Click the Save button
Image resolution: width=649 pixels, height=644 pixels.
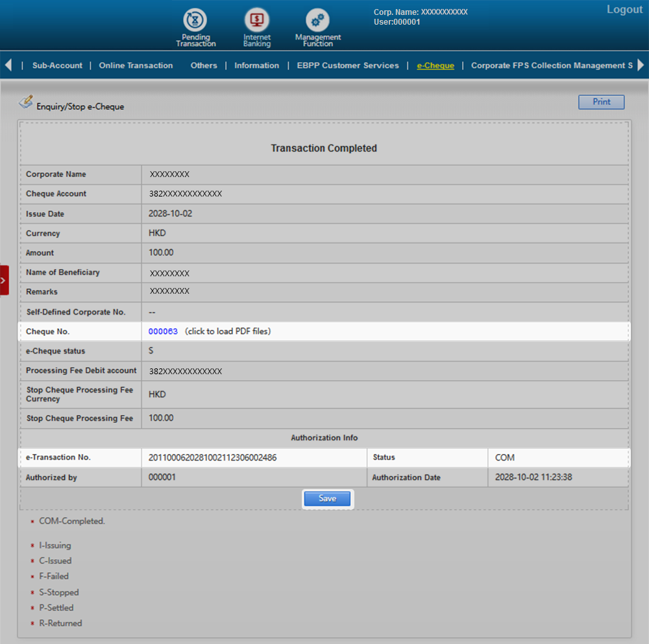tap(327, 499)
